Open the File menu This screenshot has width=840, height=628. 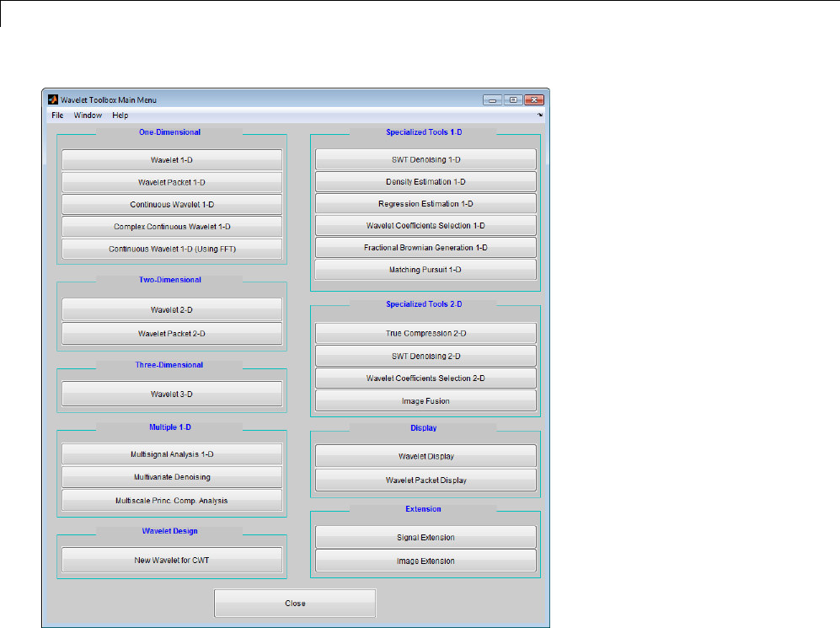click(57, 115)
